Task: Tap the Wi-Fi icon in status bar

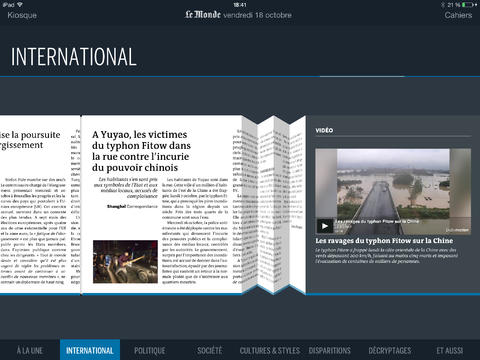Action: 20,5
